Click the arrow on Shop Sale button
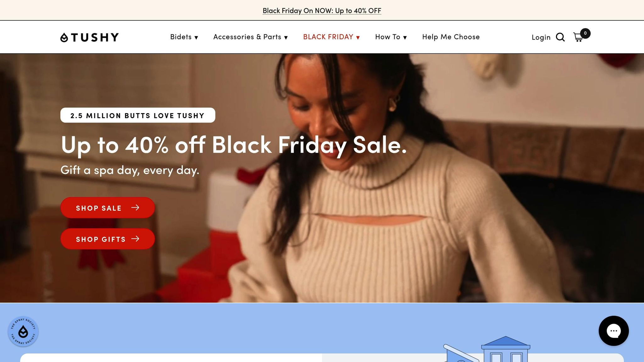 click(x=135, y=208)
